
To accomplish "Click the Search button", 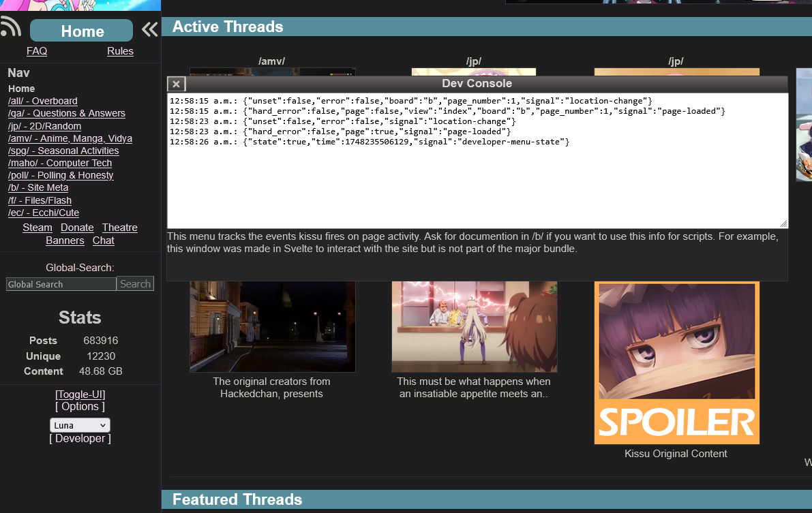I will (135, 283).
